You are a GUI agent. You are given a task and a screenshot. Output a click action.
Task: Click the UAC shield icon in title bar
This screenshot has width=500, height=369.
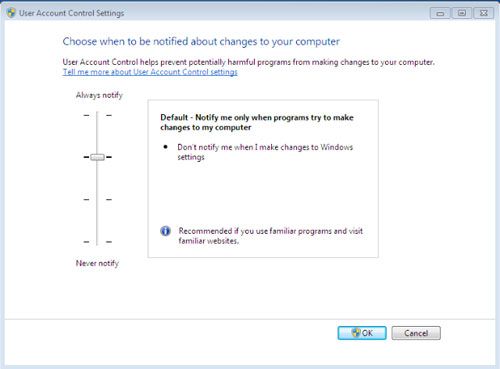[11, 13]
